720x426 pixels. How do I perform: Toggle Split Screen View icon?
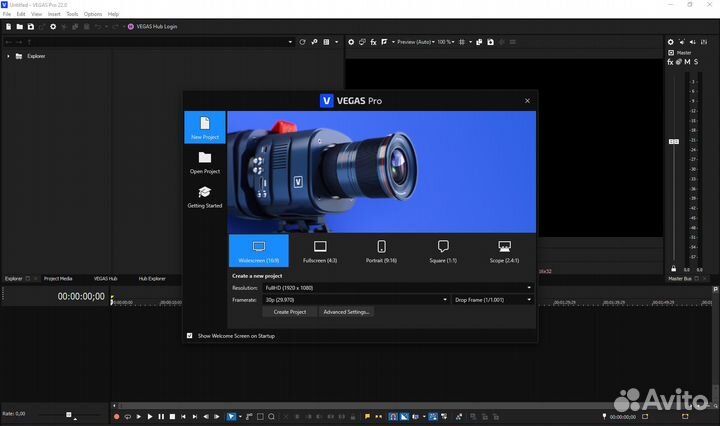click(x=384, y=42)
